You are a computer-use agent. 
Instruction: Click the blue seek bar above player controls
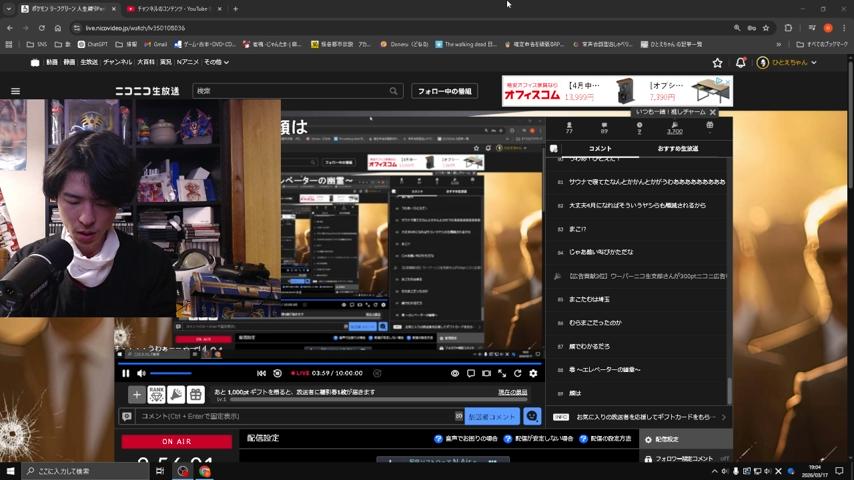330,363
